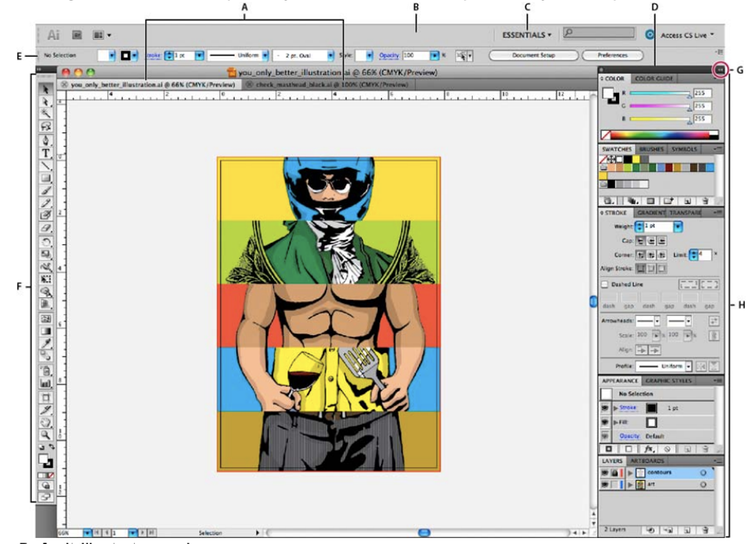Click the Preferences button
Viewport: 750px width, 544px height.
pos(613,55)
